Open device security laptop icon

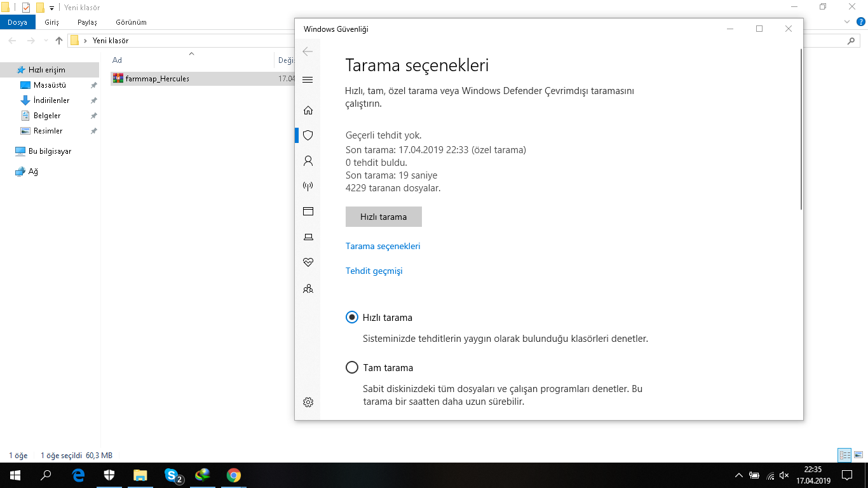point(308,237)
